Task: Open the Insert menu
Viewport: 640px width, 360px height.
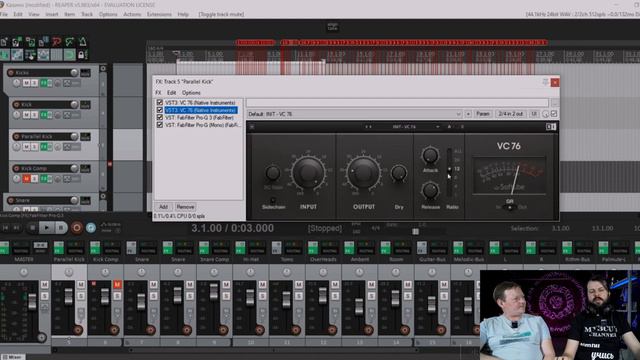Action: (51, 14)
